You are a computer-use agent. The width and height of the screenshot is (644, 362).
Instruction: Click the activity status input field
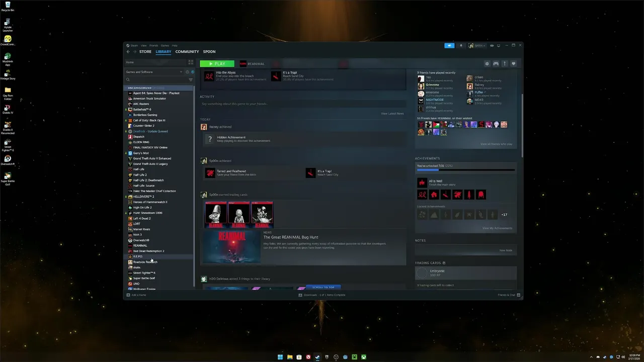coord(303,104)
